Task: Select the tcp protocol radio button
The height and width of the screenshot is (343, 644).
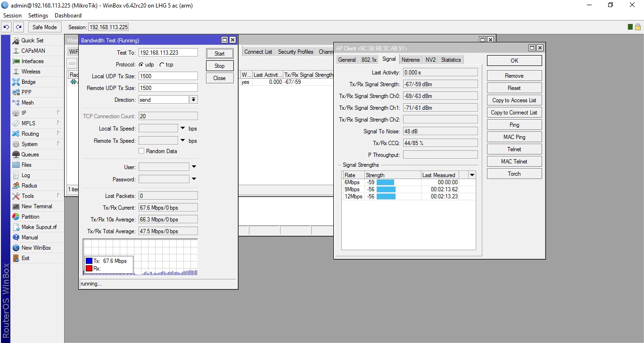Action: click(x=162, y=65)
